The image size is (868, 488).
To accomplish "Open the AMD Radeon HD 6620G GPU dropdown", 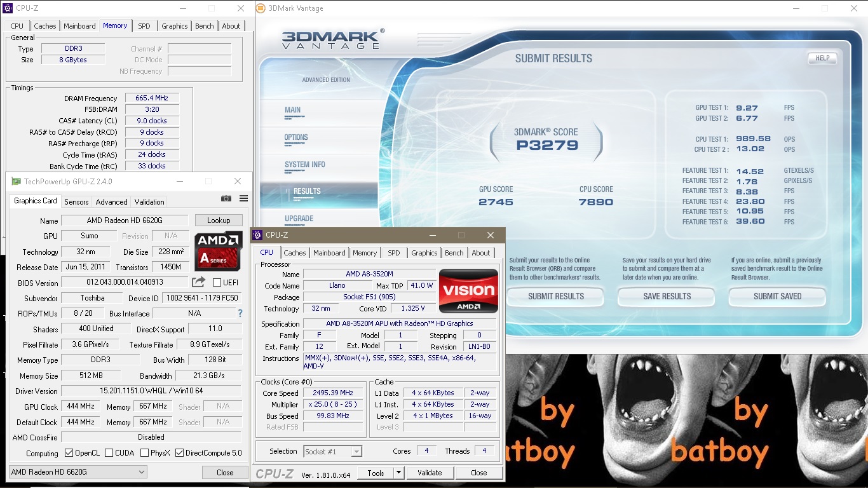I will click(x=78, y=472).
